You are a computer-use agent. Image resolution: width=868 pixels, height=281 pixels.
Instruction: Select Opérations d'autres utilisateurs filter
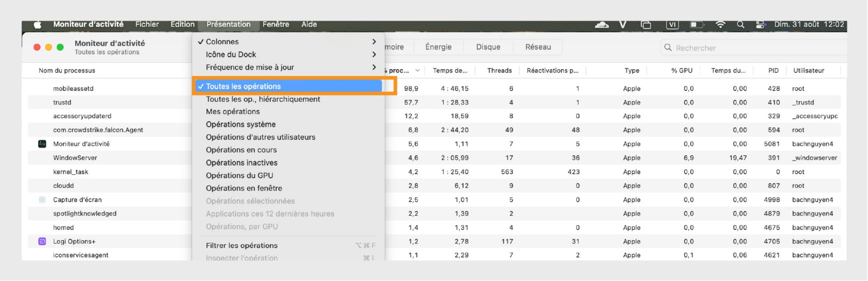pyautogui.click(x=288, y=137)
